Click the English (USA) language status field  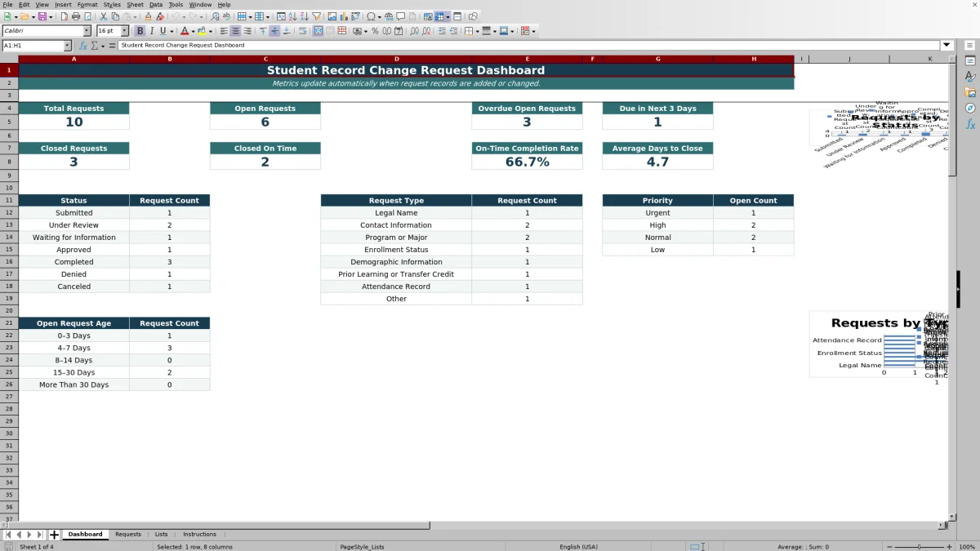(x=578, y=547)
